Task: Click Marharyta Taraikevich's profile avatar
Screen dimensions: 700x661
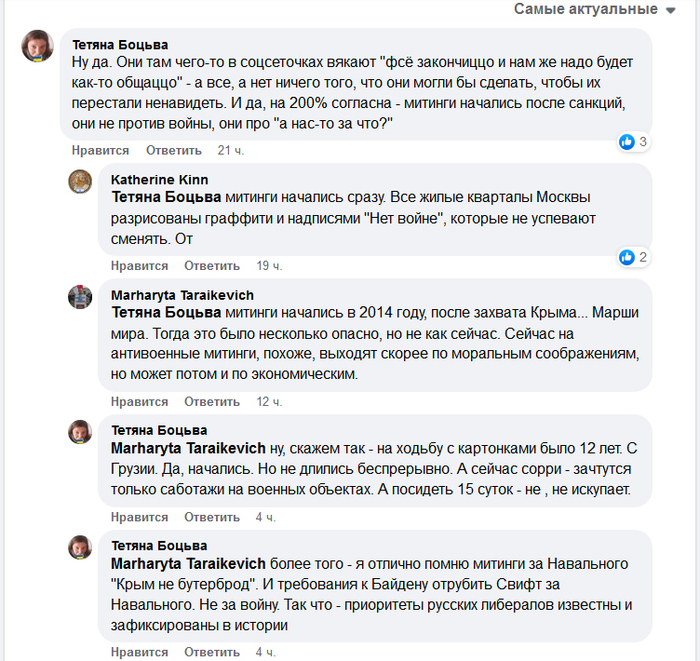Action: click(80, 296)
